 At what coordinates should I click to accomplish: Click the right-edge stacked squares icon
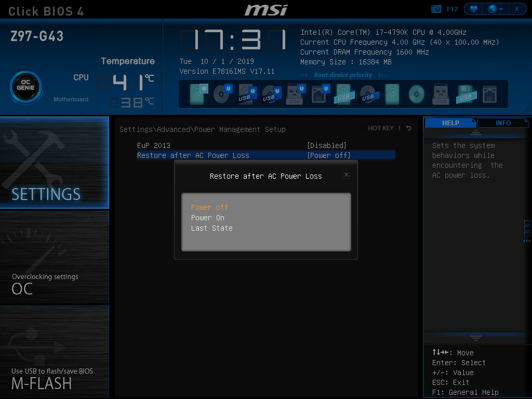pos(527,229)
